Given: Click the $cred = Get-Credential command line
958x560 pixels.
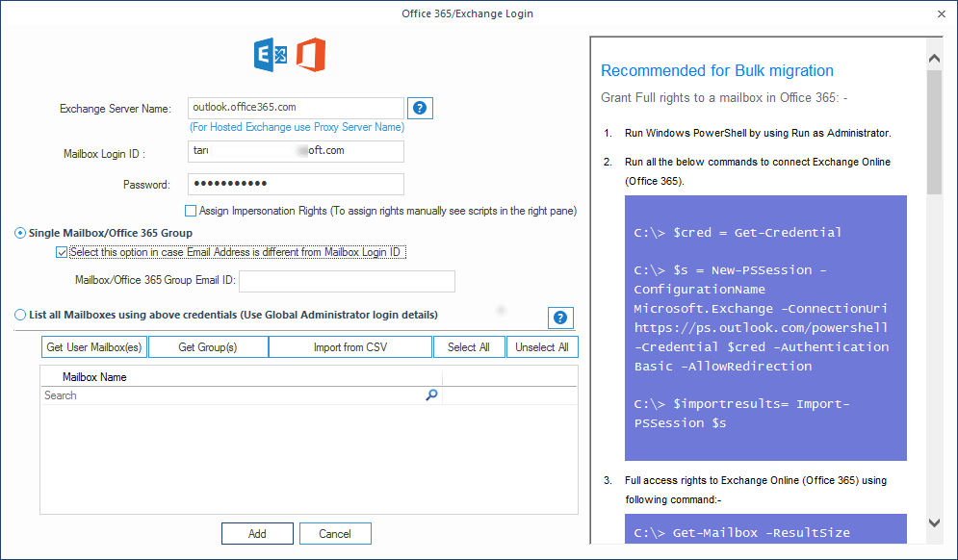Looking at the screenshot, I should point(738,232).
